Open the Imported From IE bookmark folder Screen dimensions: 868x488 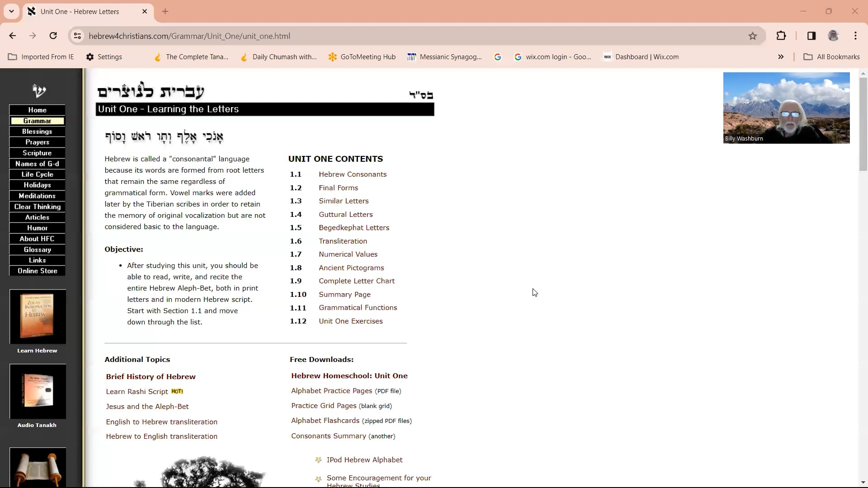point(41,57)
